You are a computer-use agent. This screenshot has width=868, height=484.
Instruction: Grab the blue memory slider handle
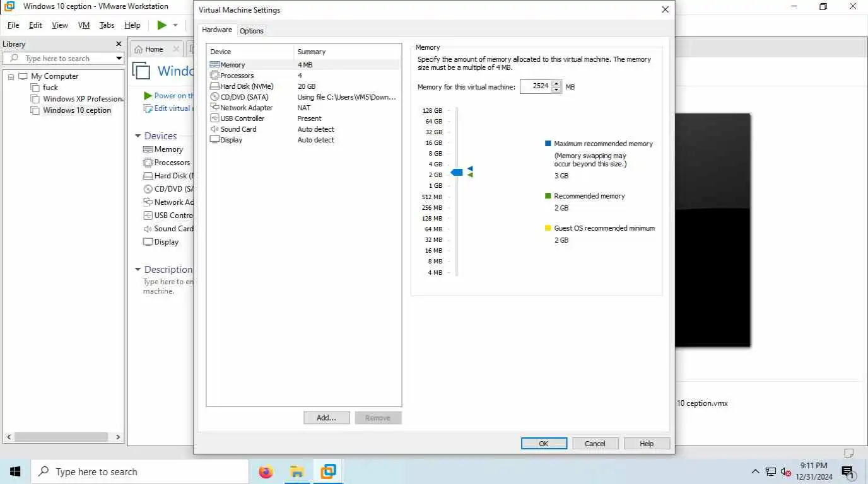[x=457, y=172]
